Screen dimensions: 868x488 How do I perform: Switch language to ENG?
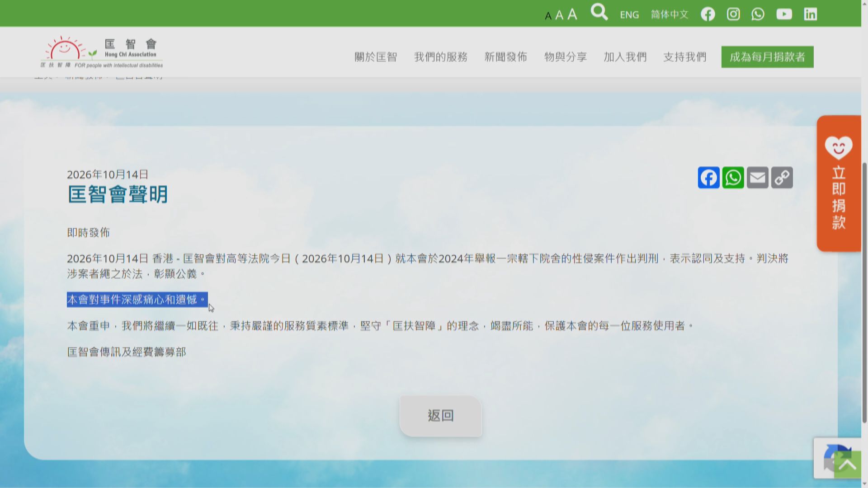tap(629, 15)
